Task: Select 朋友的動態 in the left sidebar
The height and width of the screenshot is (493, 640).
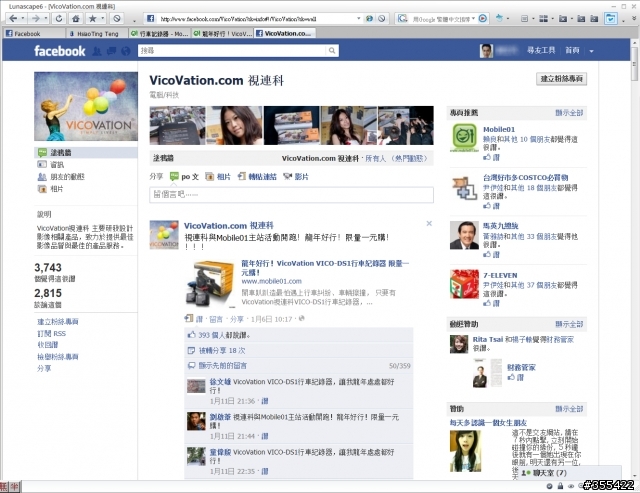Action: pyautogui.click(x=67, y=177)
